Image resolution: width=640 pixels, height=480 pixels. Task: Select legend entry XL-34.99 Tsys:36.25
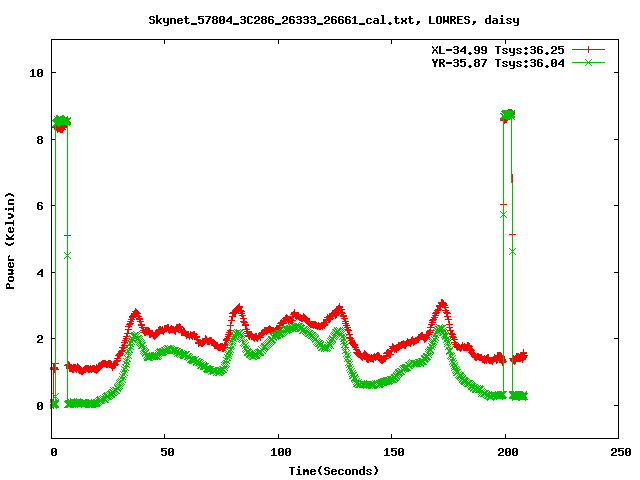[x=498, y=50]
